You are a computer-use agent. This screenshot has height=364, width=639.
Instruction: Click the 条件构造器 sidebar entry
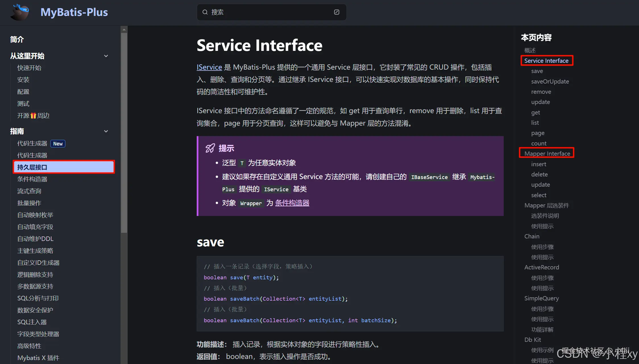tap(32, 179)
